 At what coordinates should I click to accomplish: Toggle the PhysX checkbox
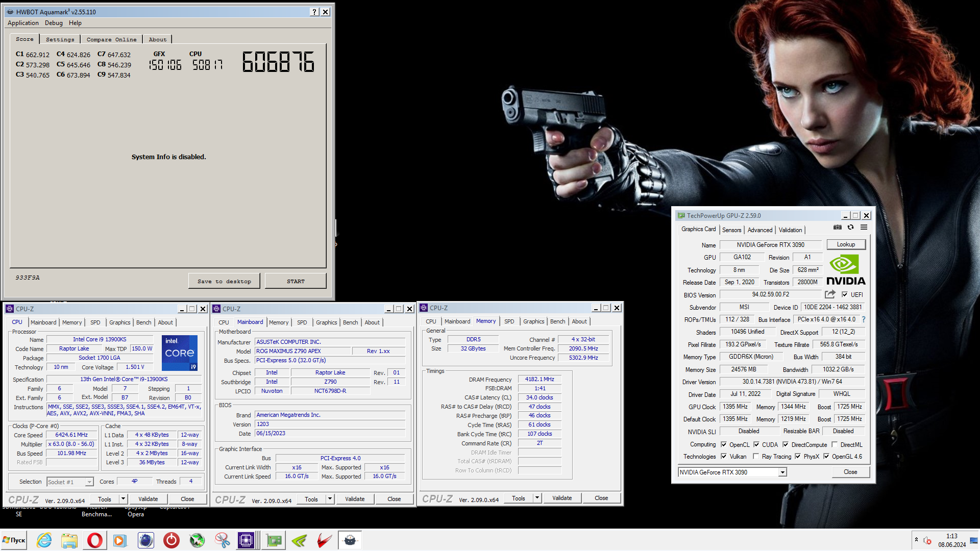798,456
